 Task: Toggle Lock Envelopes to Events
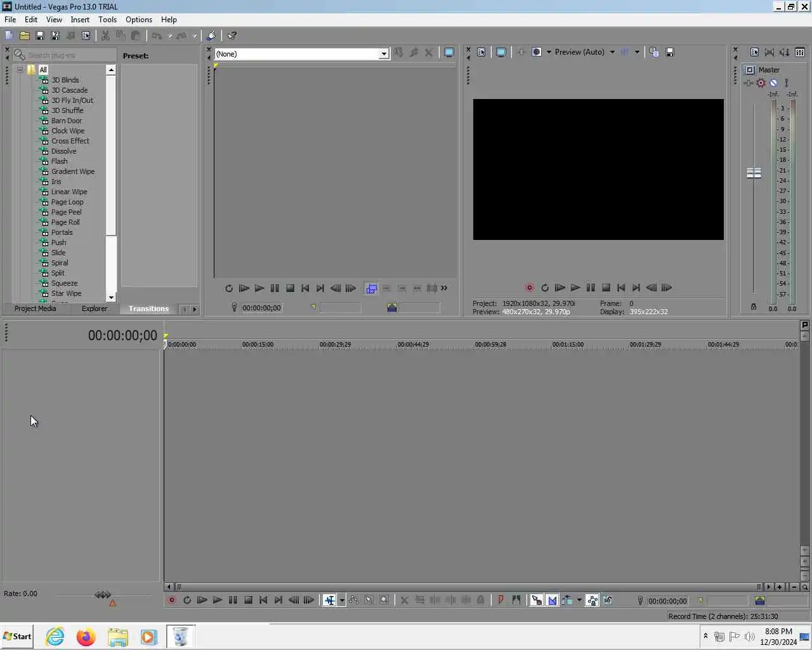pos(592,600)
